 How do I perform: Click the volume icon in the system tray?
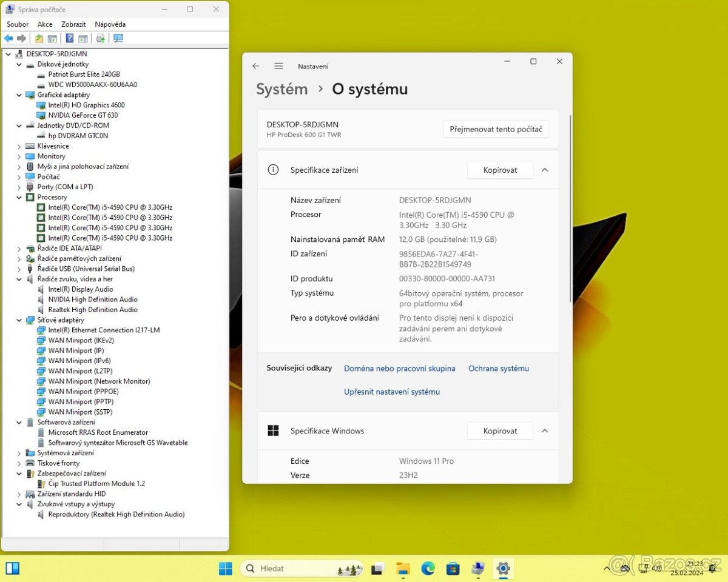pyautogui.click(x=657, y=569)
